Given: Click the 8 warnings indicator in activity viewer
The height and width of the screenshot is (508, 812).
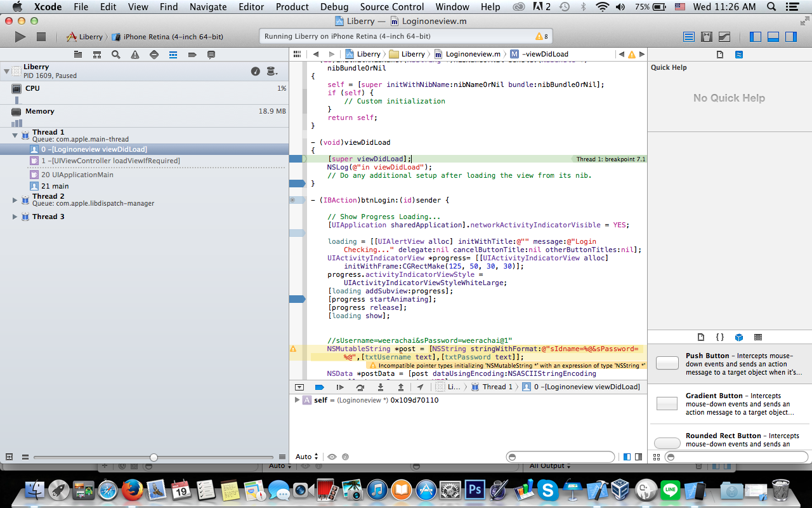Looking at the screenshot, I should 542,37.
